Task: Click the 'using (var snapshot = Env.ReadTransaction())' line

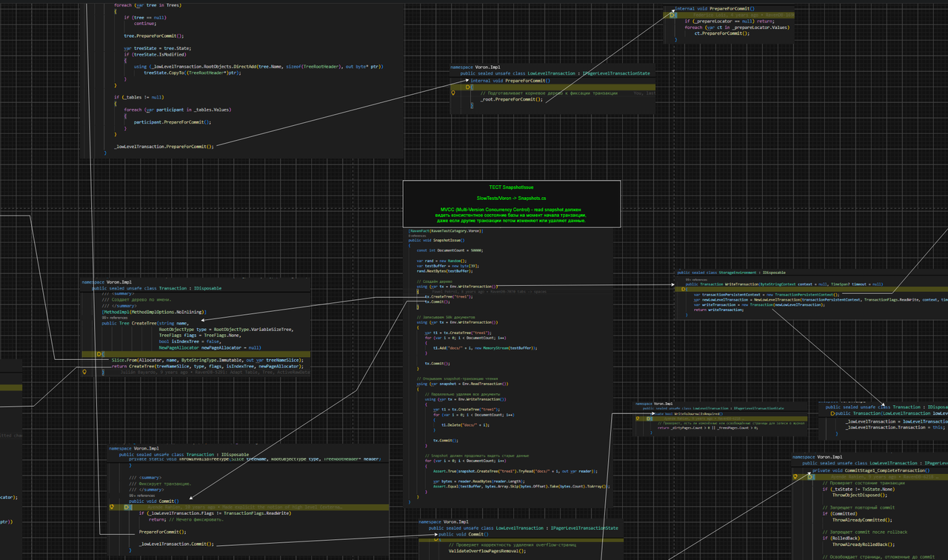Action: [463, 384]
